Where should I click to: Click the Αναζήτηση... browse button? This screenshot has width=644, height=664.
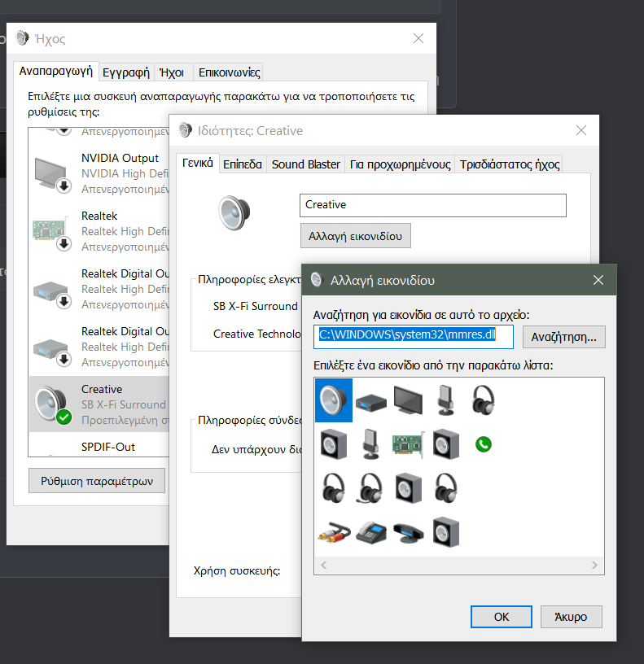pyautogui.click(x=563, y=337)
